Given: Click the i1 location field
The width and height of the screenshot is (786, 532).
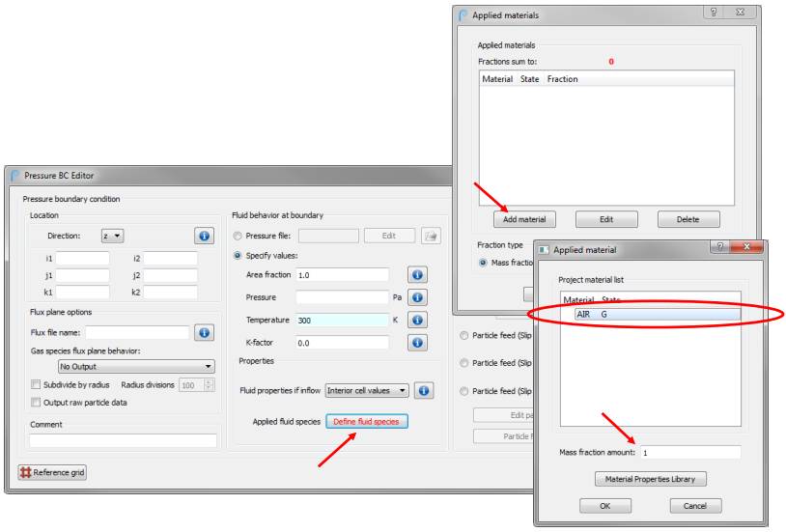Looking at the screenshot, I should click(83, 258).
